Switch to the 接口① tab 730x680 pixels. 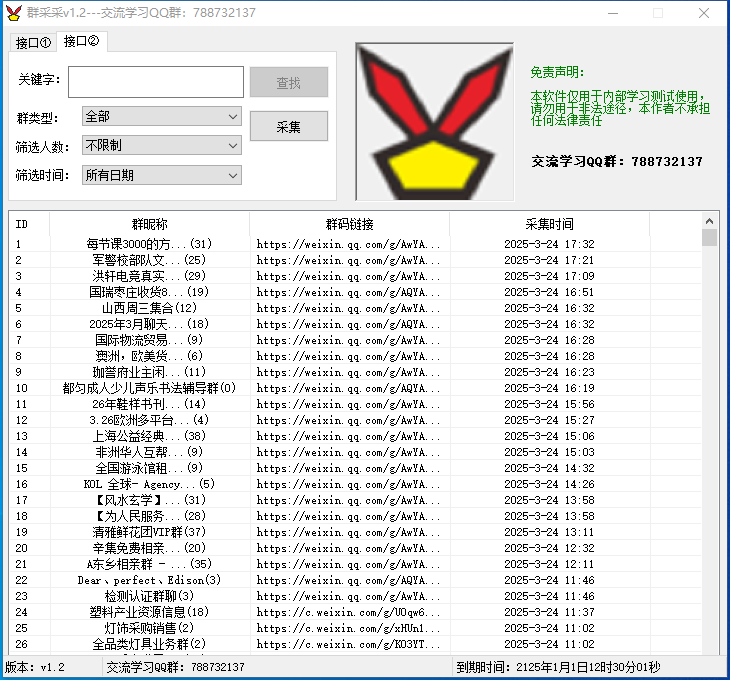[33, 42]
